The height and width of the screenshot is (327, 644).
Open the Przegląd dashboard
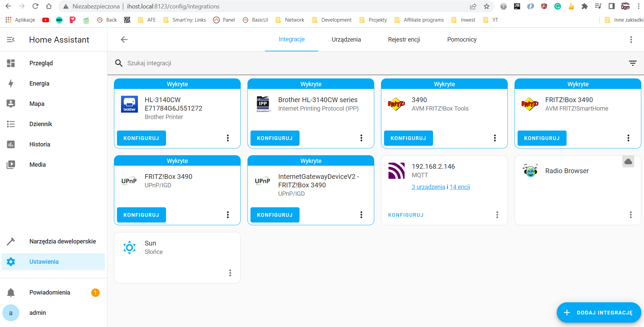[x=53, y=63]
